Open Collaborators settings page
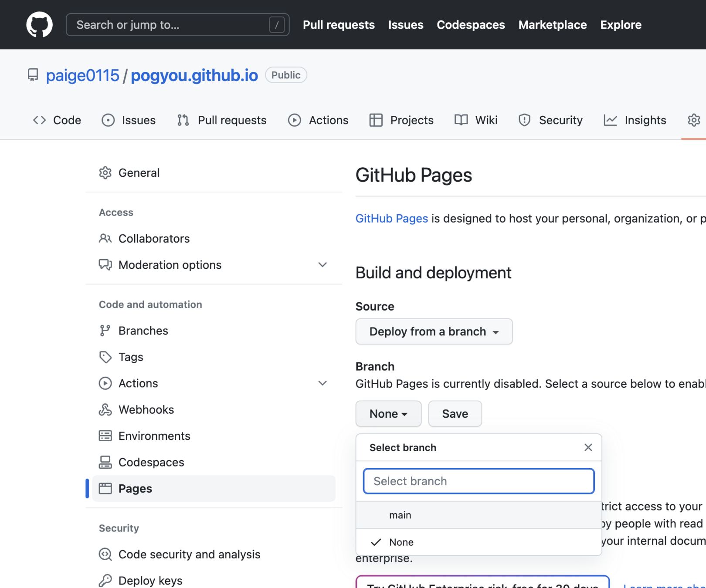Viewport: 706px width, 588px height. click(x=214, y=239)
